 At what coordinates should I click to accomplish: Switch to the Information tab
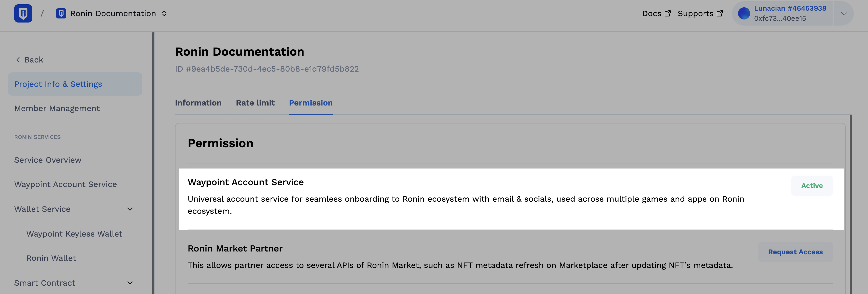pos(198,103)
